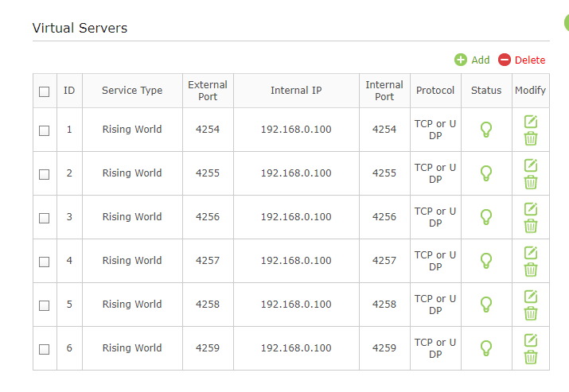
Task: Disable the status bulb on entry 5
Action: pyautogui.click(x=486, y=305)
